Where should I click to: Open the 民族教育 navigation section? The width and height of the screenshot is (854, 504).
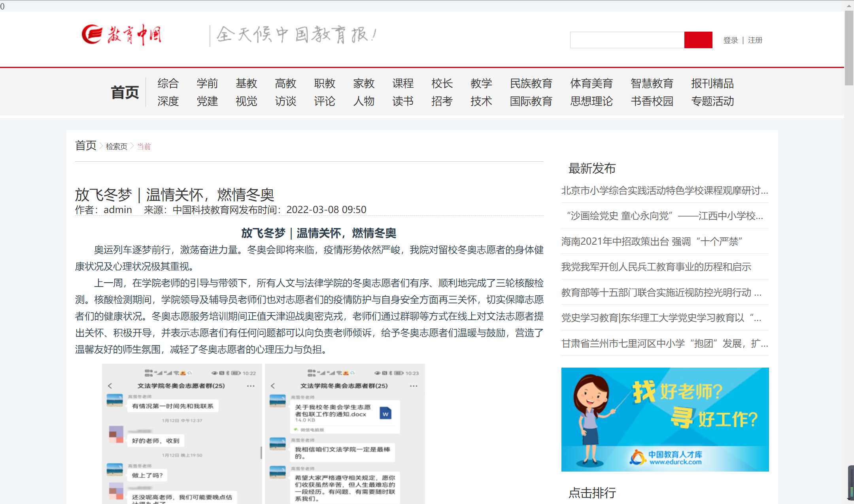coord(531,83)
